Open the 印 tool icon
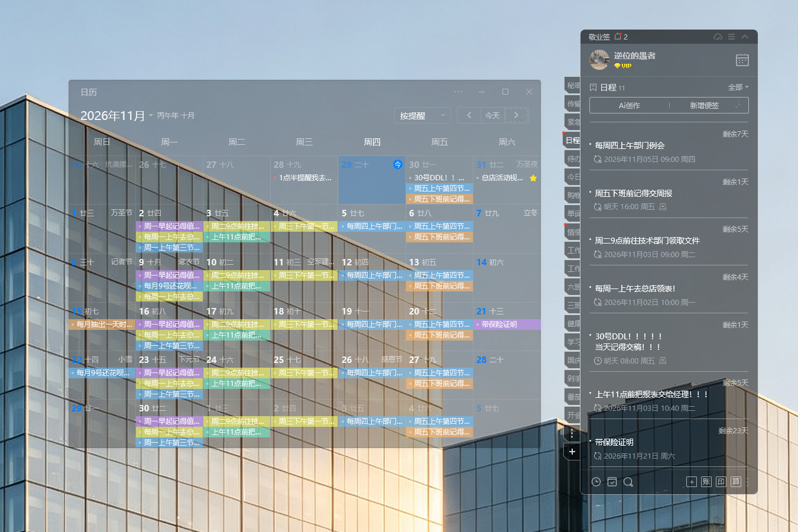 click(x=721, y=482)
